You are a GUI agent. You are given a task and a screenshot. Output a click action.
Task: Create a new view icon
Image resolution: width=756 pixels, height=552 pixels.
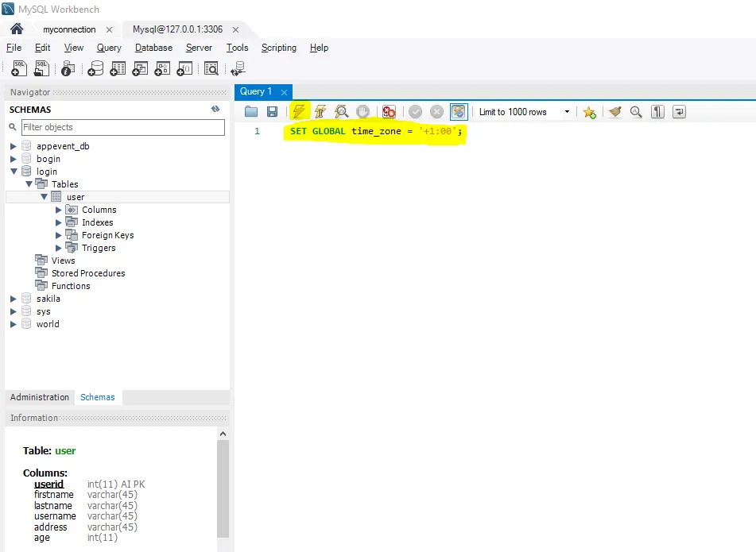[x=140, y=69]
